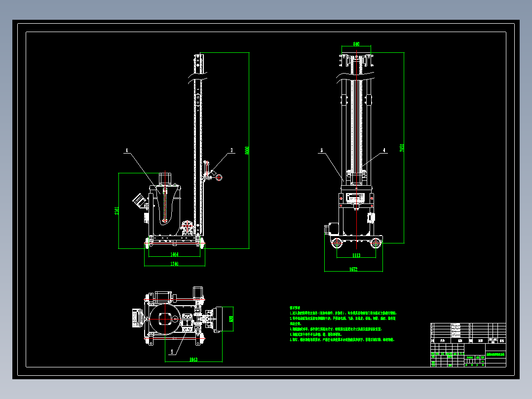Click callout number 4 on front view

pos(384,150)
